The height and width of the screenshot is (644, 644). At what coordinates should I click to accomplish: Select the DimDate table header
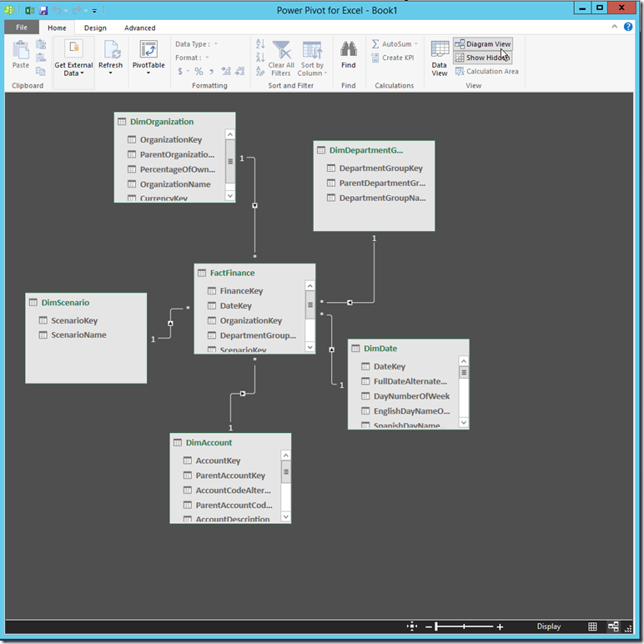408,349
